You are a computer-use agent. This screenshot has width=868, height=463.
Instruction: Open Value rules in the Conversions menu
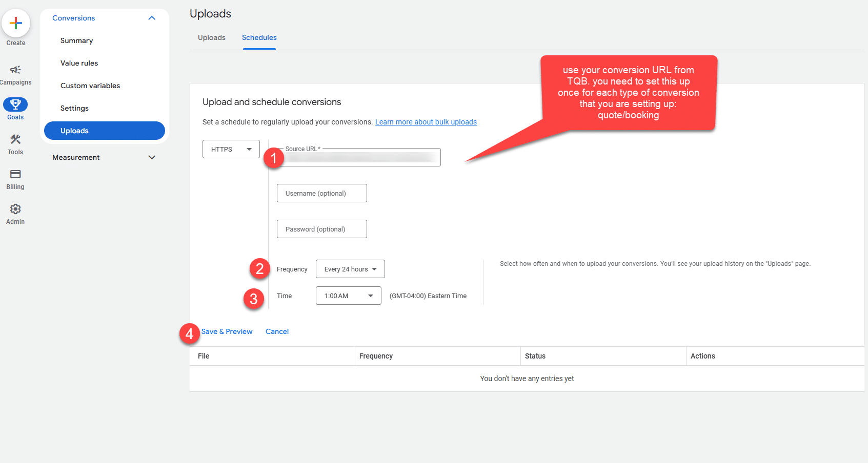click(79, 63)
